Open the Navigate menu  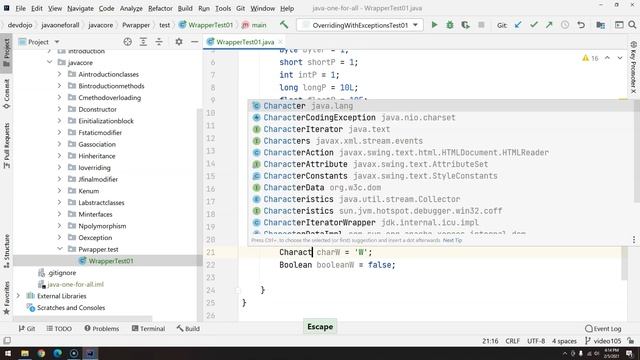pyautogui.click(x=80, y=8)
